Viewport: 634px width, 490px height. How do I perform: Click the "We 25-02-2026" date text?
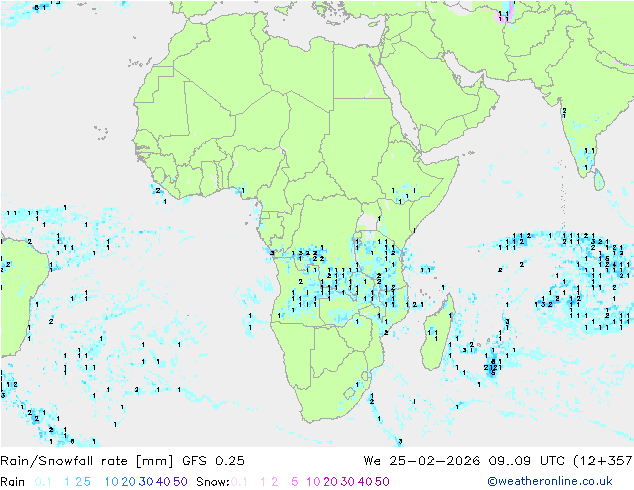point(422,461)
